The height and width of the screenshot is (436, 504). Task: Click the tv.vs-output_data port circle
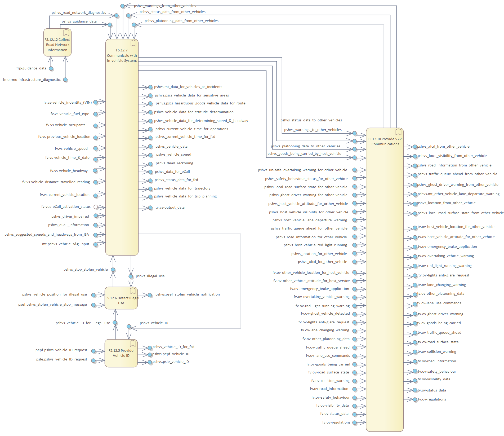(x=150, y=208)
